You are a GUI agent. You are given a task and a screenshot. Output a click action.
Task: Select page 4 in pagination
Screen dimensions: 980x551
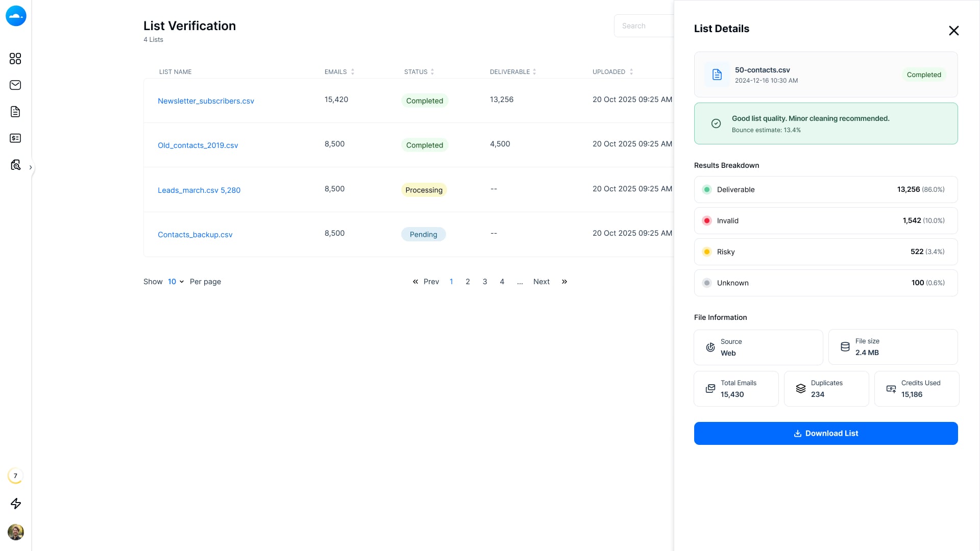point(502,282)
